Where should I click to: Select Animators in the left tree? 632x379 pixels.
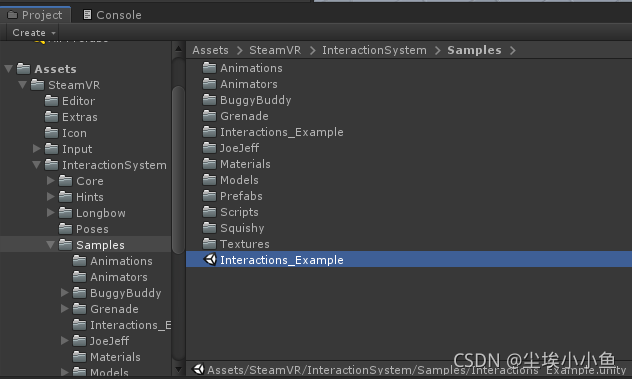119,277
